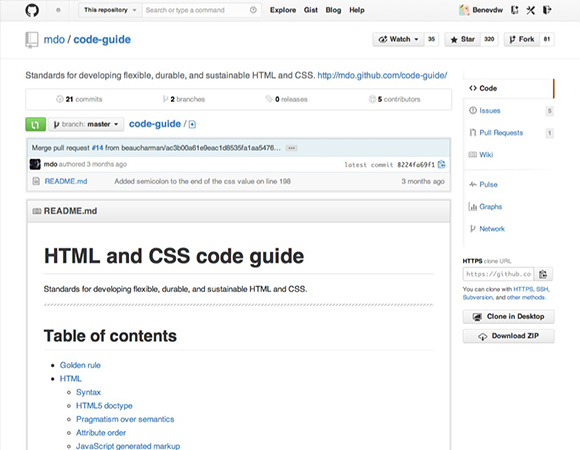The width and height of the screenshot is (580, 450).
Task: Select Pulse tab in sidebar
Action: (x=508, y=184)
